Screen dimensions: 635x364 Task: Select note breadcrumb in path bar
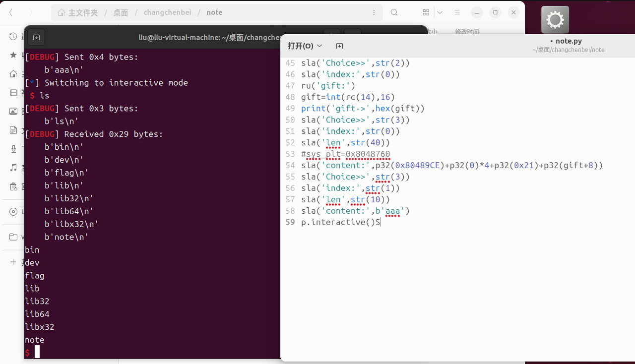tap(214, 12)
